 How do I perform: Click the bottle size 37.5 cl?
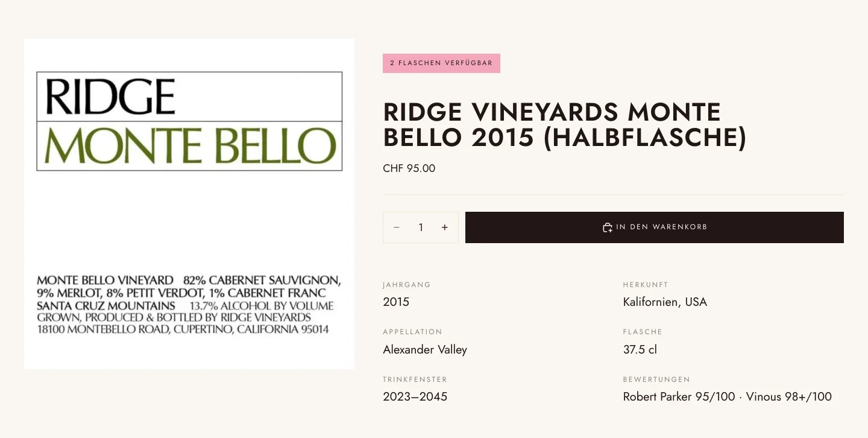coord(640,349)
